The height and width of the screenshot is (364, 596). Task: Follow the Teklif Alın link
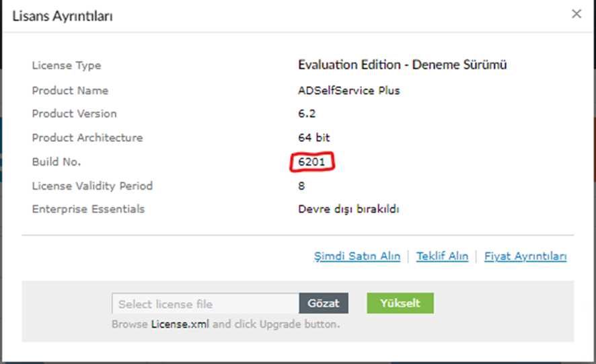(442, 256)
